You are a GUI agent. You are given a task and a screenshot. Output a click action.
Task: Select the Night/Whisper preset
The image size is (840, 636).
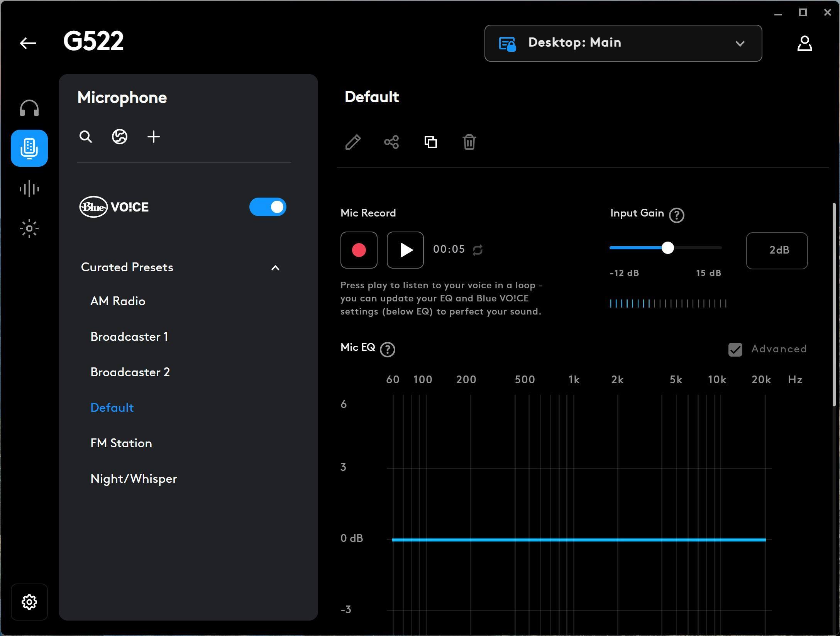134,479
